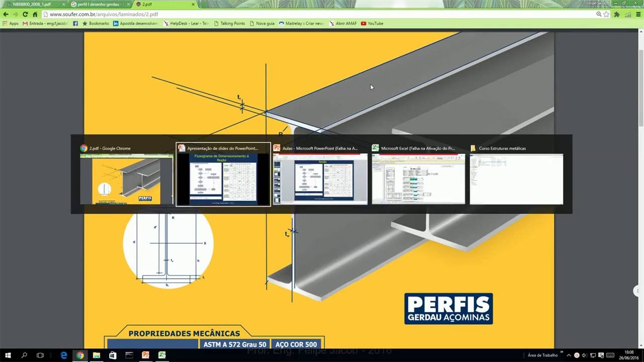Open Task View on the taskbar

point(40,355)
